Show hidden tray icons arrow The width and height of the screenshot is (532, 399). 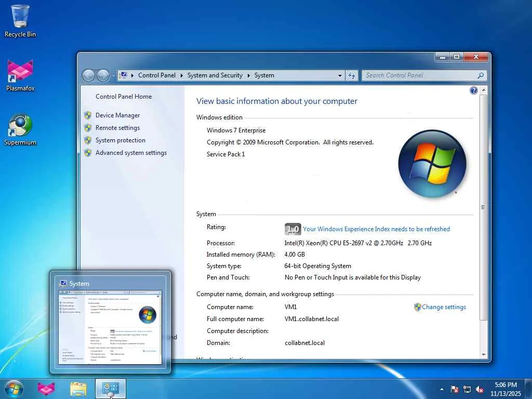(442, 389)
